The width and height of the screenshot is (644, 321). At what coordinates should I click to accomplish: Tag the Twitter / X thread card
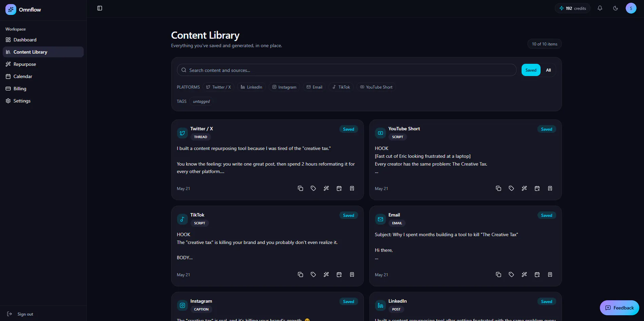click(313, 188)
